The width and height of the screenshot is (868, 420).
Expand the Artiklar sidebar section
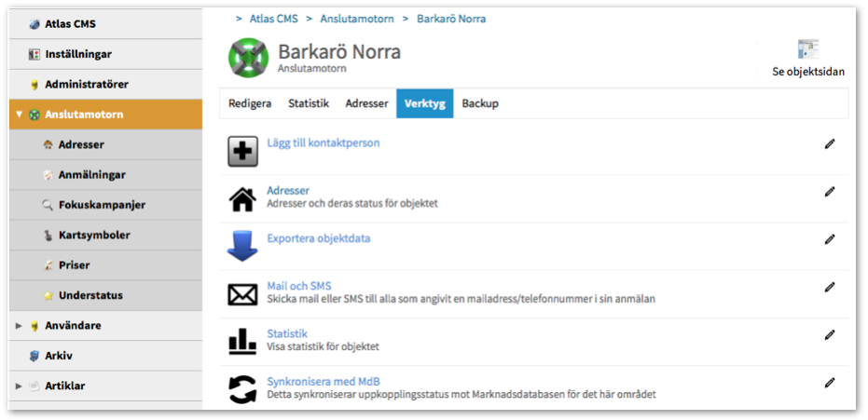[19, 386]
